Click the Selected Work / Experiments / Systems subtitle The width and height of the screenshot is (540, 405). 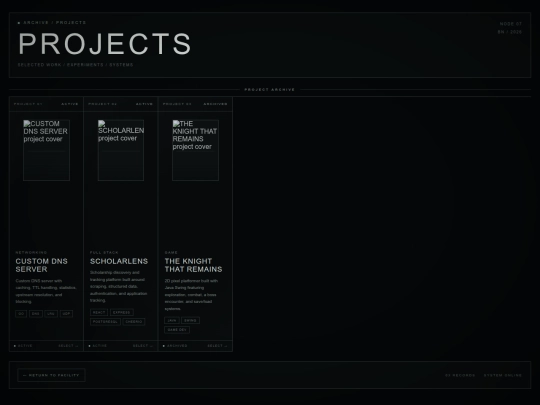click(x=75, y=65)
